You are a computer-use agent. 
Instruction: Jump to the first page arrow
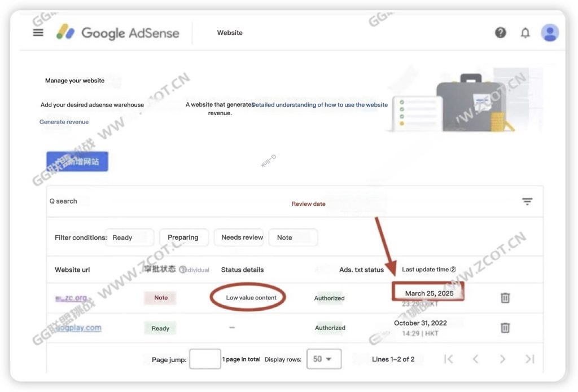click(x=449, y=359)
